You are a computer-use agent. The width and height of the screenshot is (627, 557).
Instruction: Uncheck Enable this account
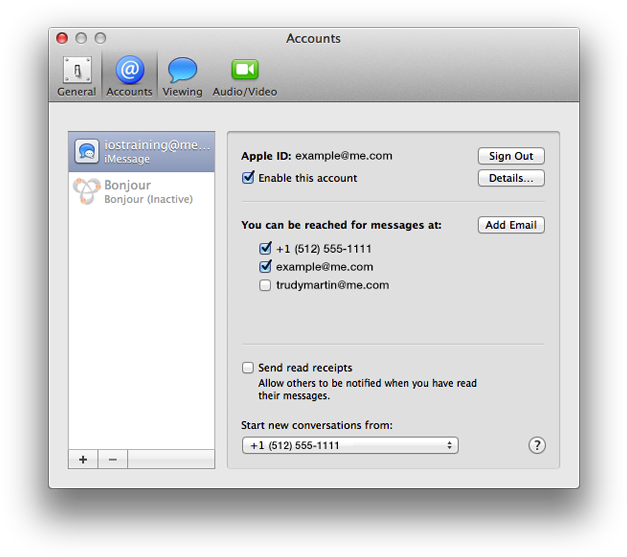[x=248, y=178]
